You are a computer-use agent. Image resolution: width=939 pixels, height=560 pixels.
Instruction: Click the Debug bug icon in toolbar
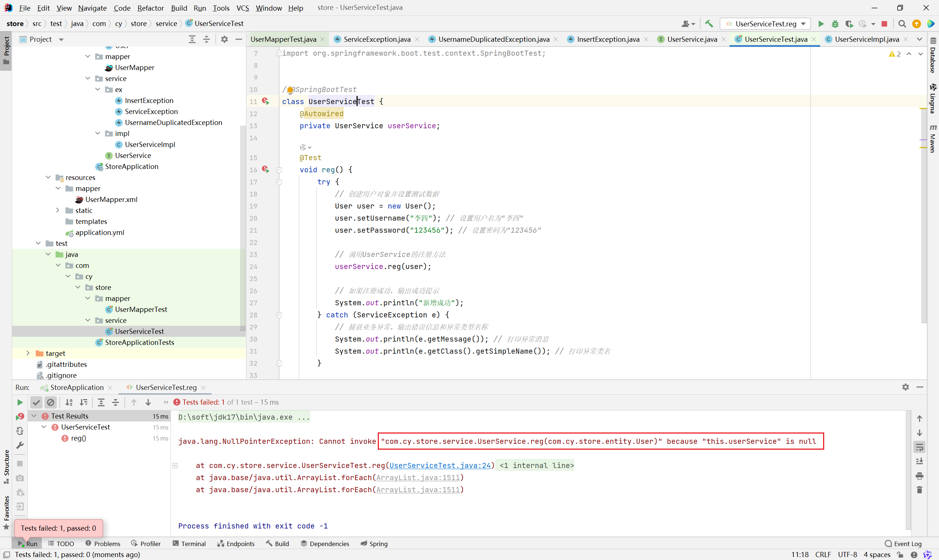835,24
